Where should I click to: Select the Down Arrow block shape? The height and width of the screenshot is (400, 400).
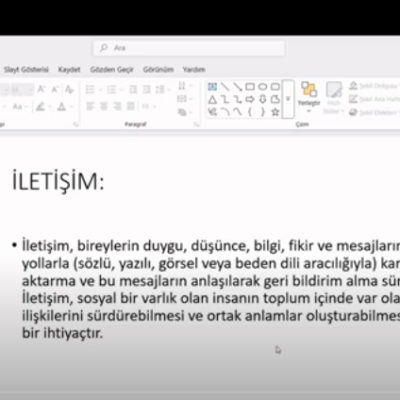click(x=263, y=99)
